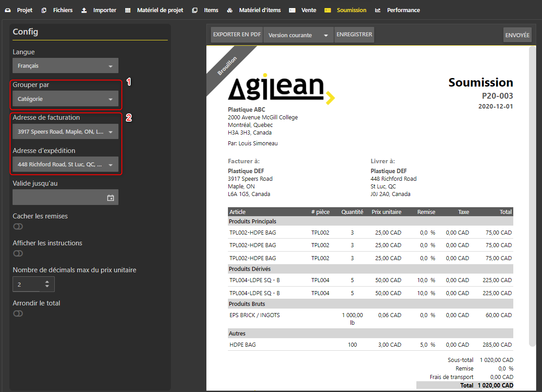Click the quote number P20-003
542x392 pixels.
[497, 96]
